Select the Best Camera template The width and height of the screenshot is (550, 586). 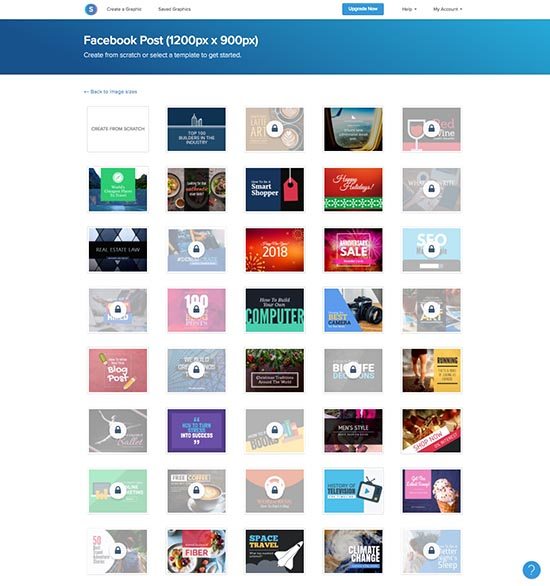353,310
